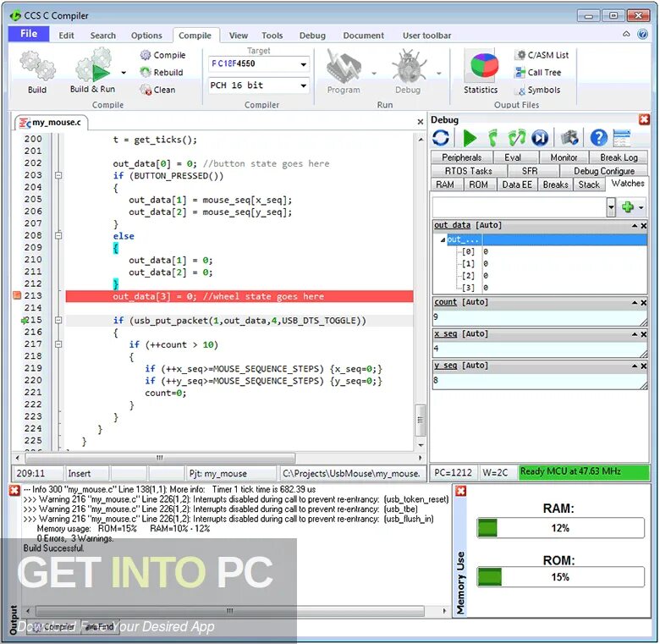Click the ribbon help icon at top right
This screenshot has width=660, height=644.
642,34
